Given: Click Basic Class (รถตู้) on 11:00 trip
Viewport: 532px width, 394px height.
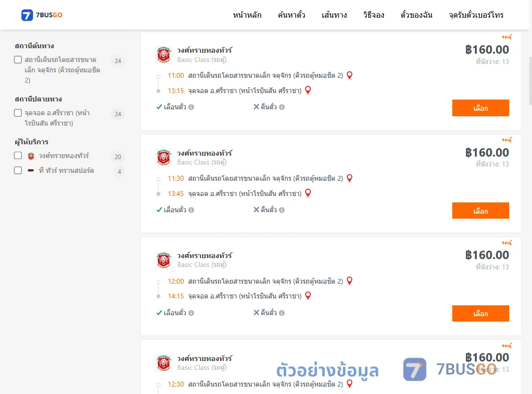Looking at the screenshot, I should (x=202, y=60).
